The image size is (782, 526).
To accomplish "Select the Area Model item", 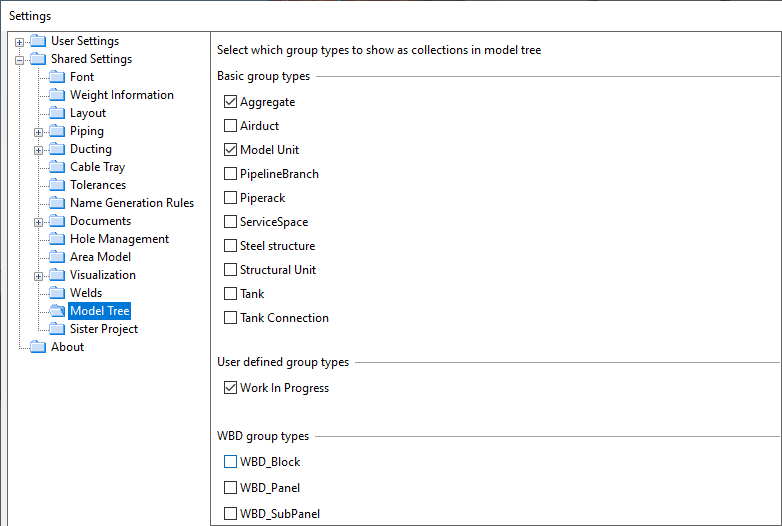I will click(x=100, y=257).
